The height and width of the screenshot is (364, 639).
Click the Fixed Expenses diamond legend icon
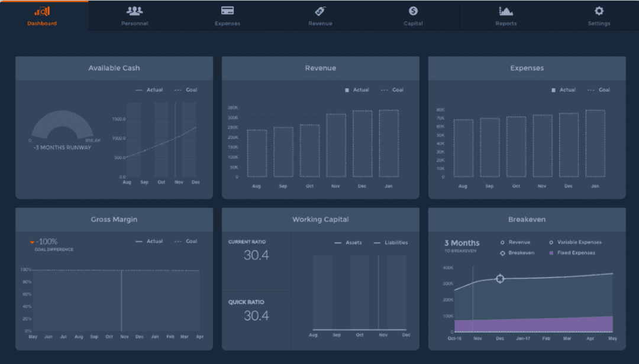553,252
